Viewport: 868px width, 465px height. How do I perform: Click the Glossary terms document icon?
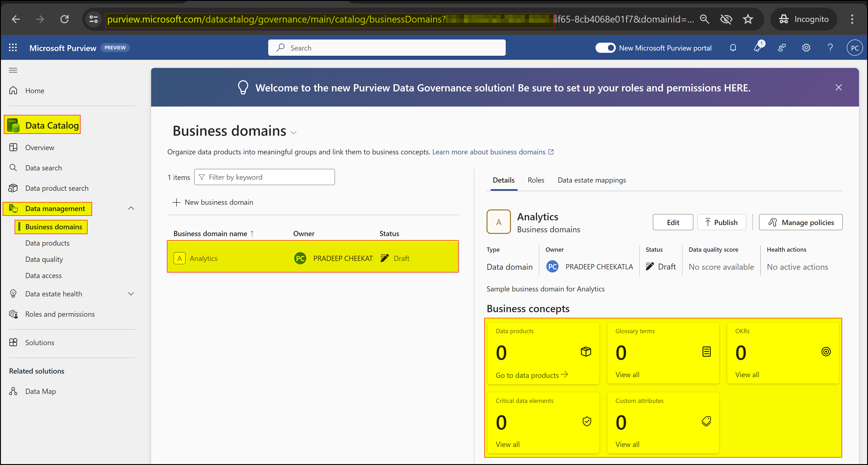click(706, 351)
